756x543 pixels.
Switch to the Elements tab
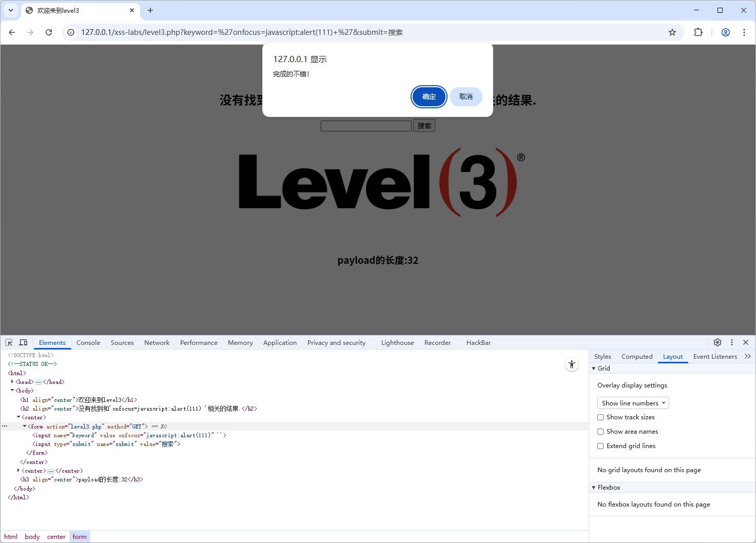[x=52, y=343]
